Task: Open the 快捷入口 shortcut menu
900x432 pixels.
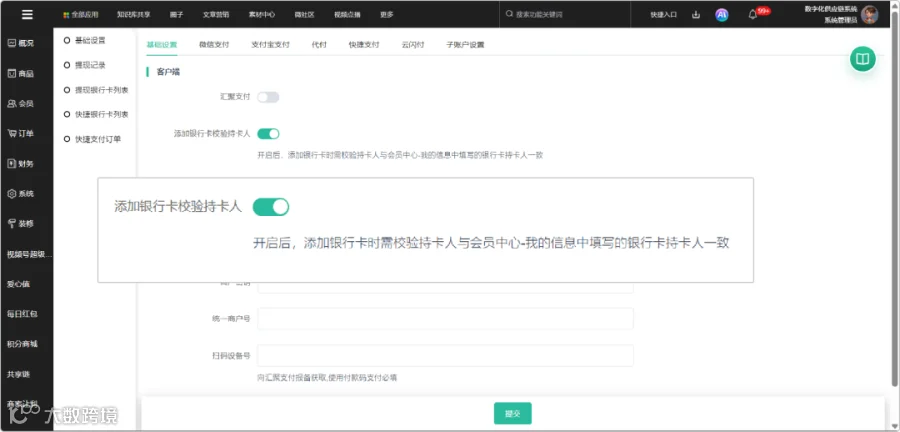Action: click(664, 15)
